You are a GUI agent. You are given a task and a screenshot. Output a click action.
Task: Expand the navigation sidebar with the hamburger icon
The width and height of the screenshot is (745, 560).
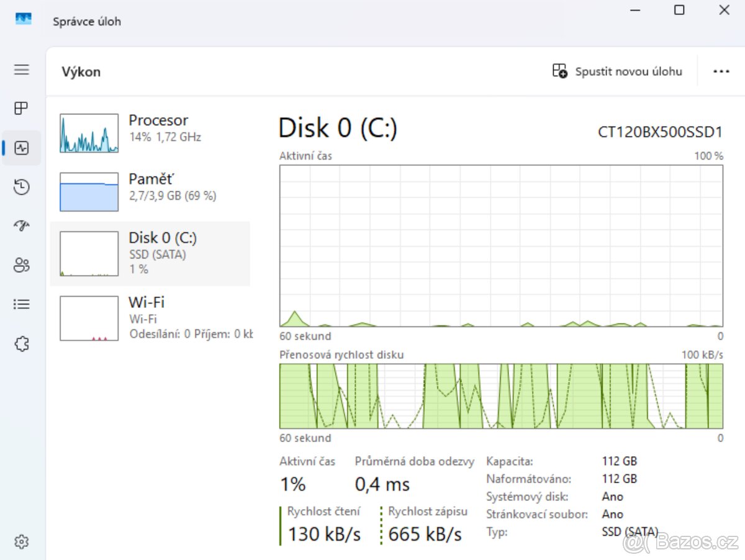click(21, 70)
